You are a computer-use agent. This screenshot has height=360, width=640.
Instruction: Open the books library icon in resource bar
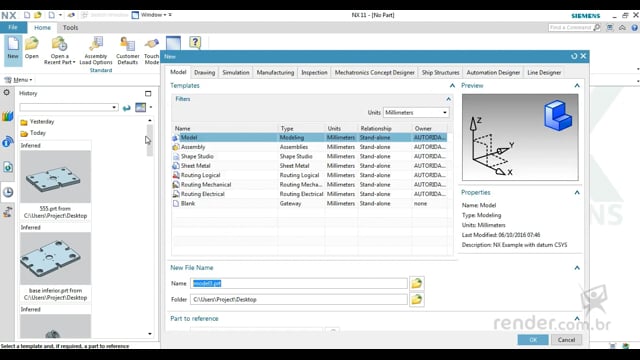[x=7, y=117]
